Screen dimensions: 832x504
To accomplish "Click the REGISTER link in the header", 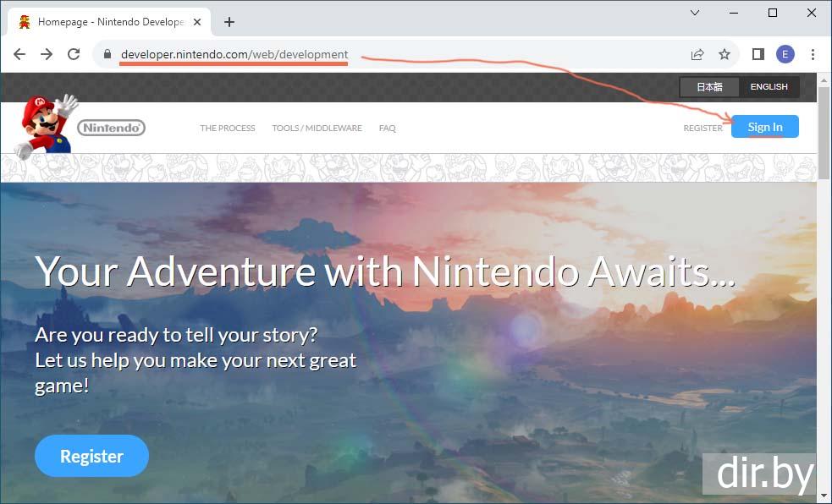I will [703, 129].
